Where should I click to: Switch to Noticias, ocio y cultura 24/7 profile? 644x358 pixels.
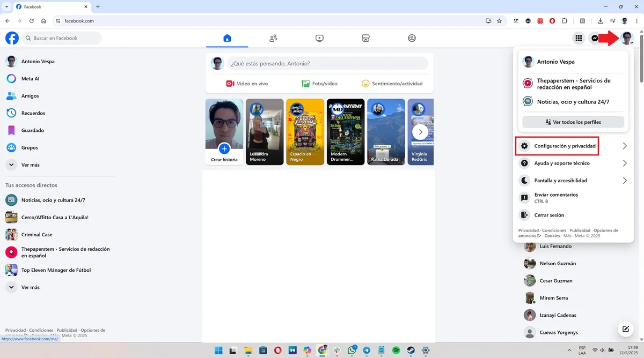coord(573,101)
